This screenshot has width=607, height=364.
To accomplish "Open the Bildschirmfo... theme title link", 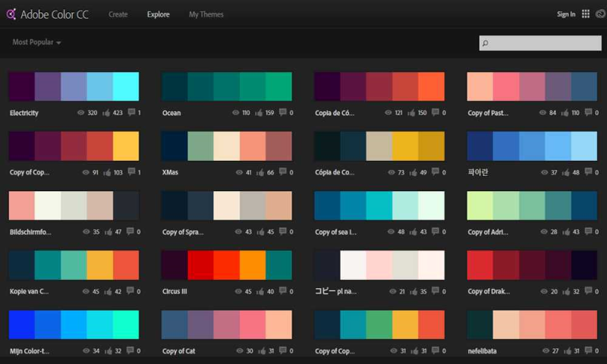I will [x=30, y=232].
